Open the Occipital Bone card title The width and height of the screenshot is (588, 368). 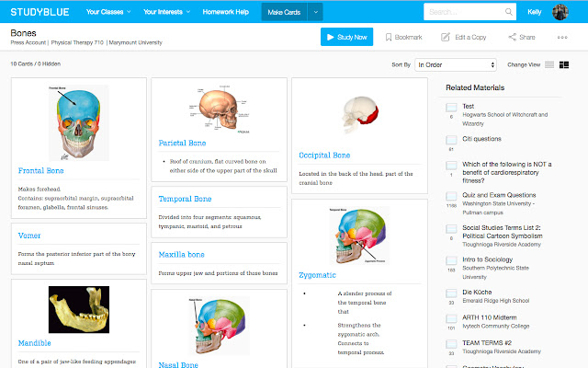click(x=324, y=155)
